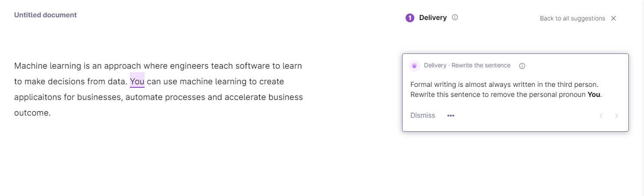The width and height of the screenshot is (644, 196).
Task: Click the Delivery · Rewrite the sentence header
Action: pyautogui.click(x=467, y=66)
